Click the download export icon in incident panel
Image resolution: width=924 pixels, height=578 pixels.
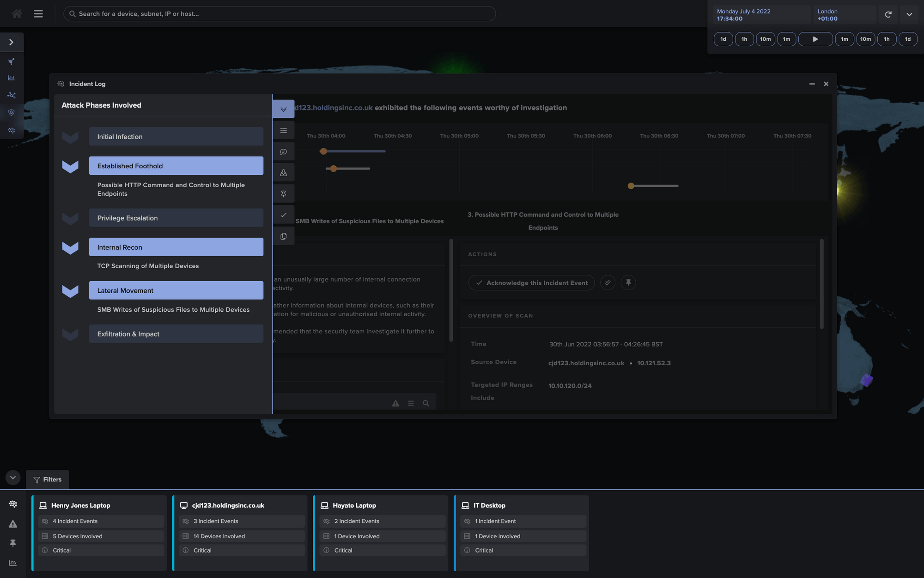click(x=284, y=172)
